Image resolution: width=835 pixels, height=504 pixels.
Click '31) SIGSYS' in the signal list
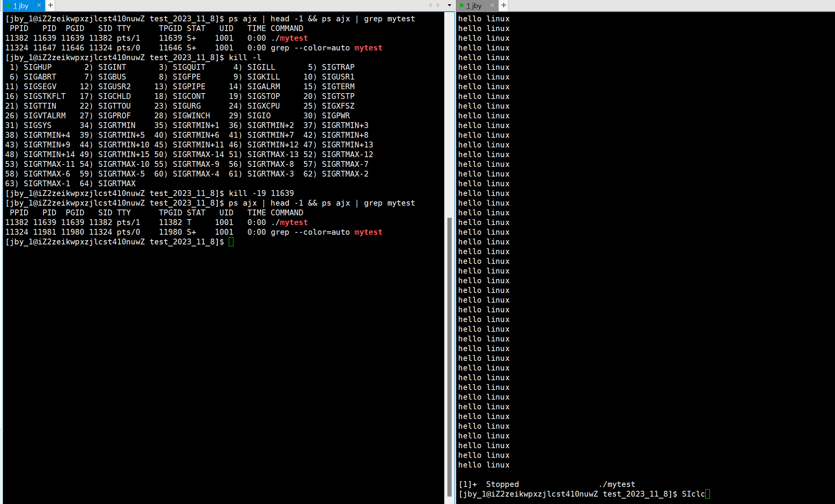(x=28, y=125)
